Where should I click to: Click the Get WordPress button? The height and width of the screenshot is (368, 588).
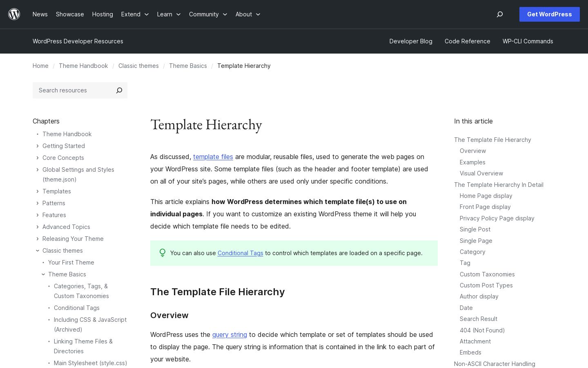[x=550, y=14]
